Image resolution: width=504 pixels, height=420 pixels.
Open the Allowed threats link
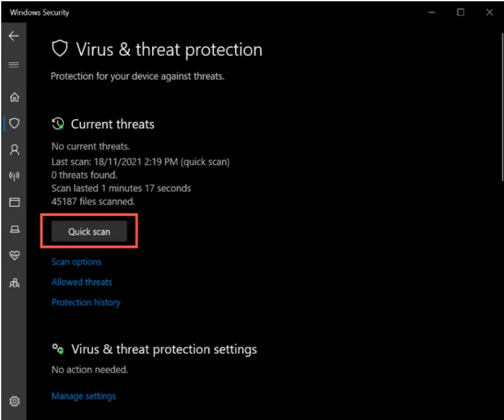82,282
